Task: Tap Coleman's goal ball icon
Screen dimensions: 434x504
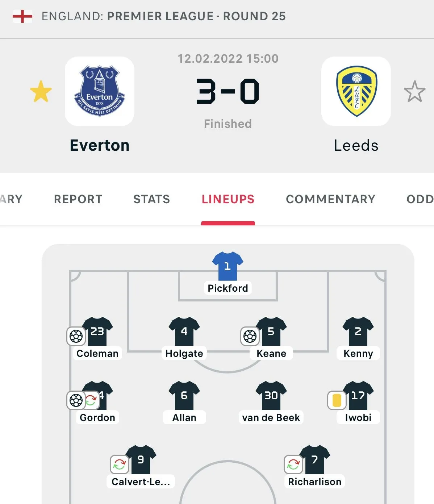Action: (76, 336)
